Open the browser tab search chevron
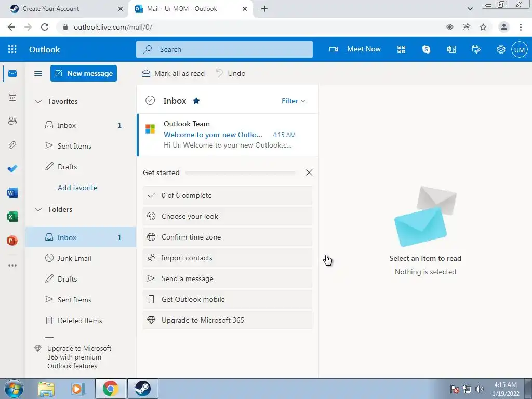 click(470, 9)
